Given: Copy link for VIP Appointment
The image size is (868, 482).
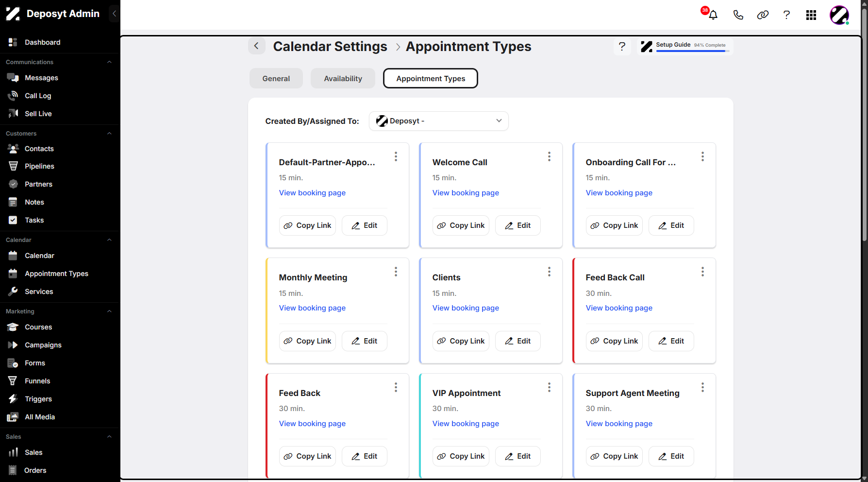Looking at the screenshot, I should [x=461, y=456].
